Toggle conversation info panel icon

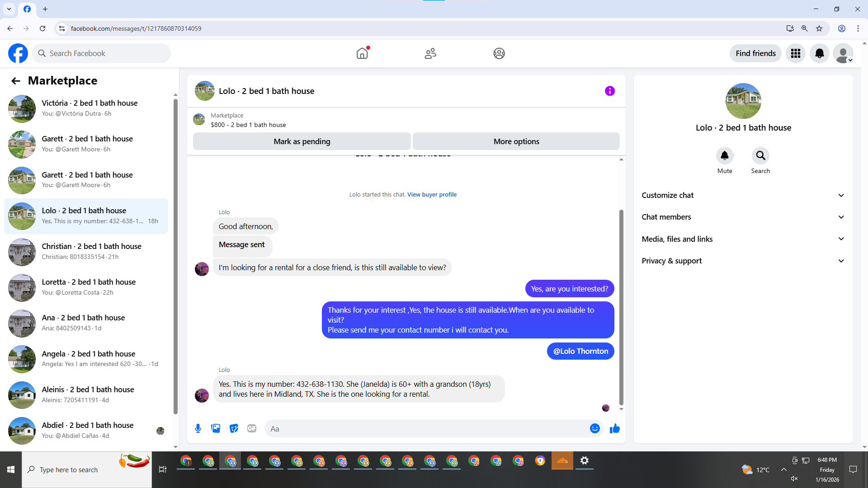pyautogui.click(x=609, y=91)
